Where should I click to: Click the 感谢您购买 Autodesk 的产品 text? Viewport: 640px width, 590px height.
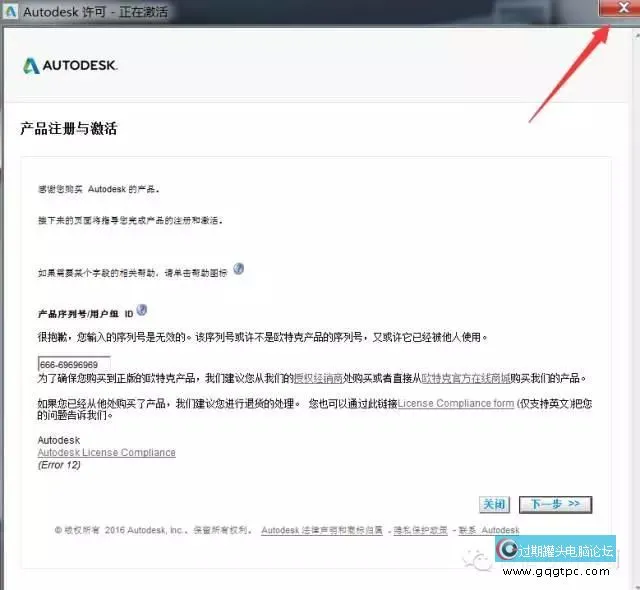pyautogui.click(x=98, y=189)
